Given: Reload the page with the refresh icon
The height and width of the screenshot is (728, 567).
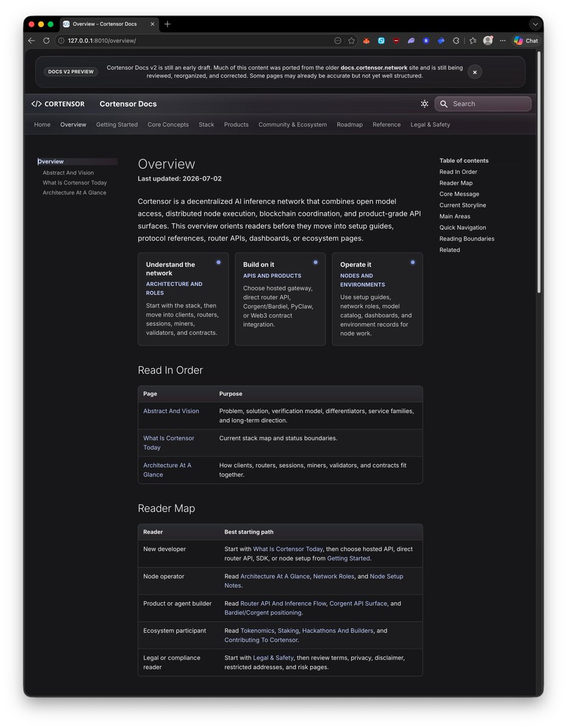Looking at the screenshot, I should coord(46,41).
